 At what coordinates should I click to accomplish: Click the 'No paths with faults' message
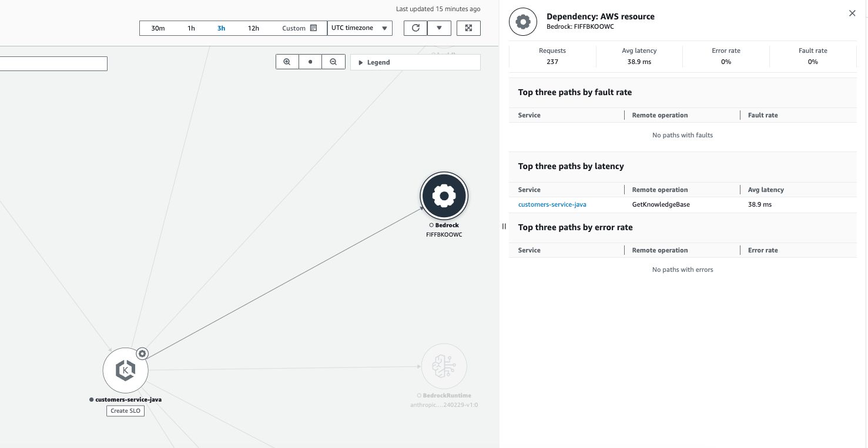click(683, 135)
